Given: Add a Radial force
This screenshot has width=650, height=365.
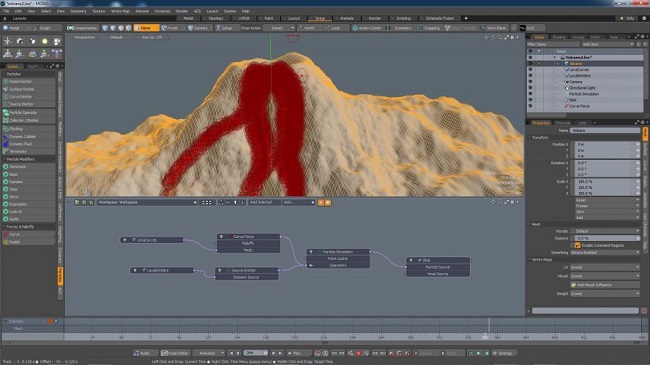Looking at the screenshot, I should point(29,242).
